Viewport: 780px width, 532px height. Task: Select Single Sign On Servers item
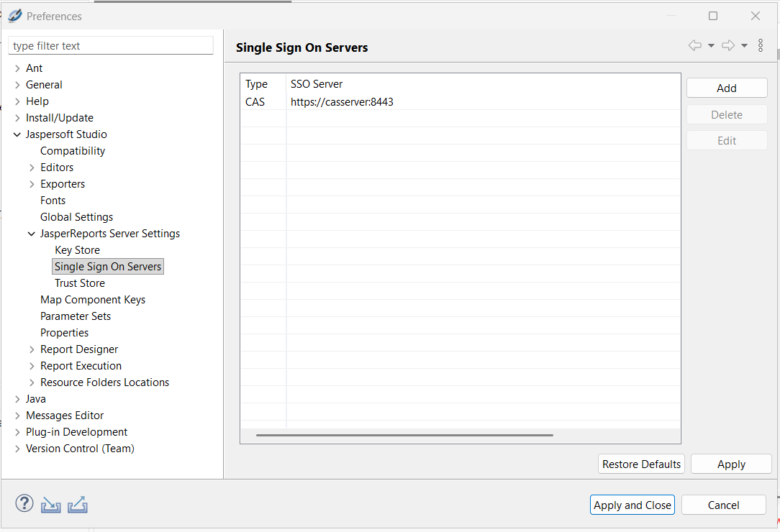point(108,267)
